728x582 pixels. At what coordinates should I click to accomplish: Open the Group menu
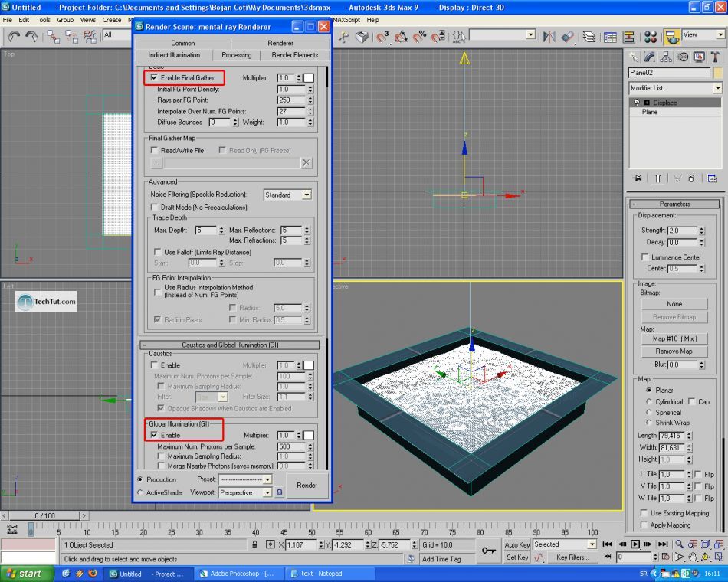click(x=65, y=20)
